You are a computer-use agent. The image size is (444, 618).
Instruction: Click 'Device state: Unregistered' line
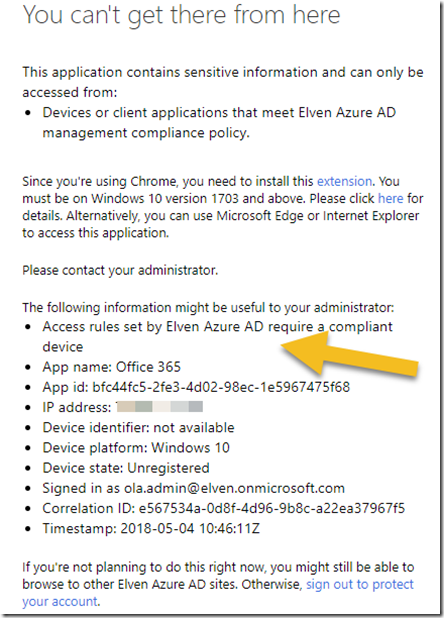[x=126, y=468]
